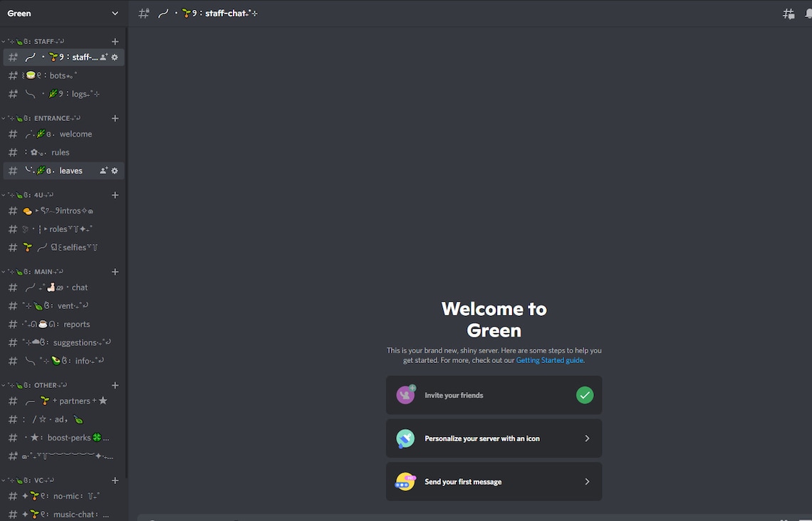Collapse the OTHER category
The width and height of the screenshot is (812, 521).
pyautogui.click(x=35, y=386)
